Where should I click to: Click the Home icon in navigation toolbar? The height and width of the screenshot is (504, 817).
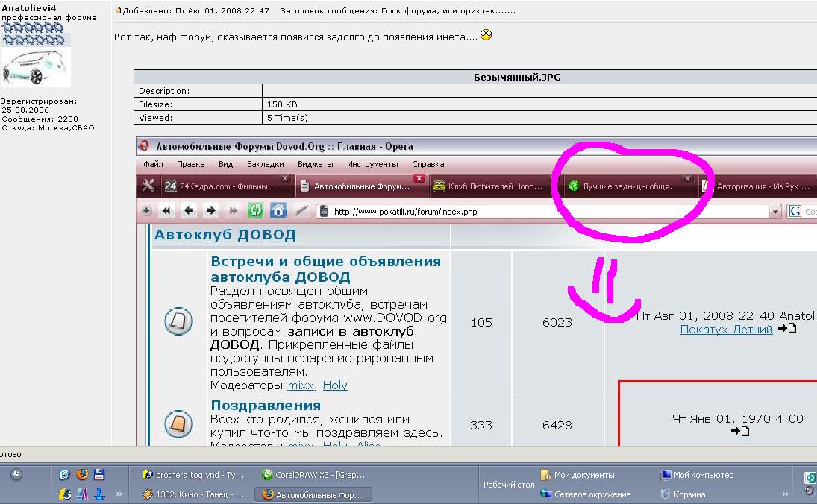click(278, 211)
